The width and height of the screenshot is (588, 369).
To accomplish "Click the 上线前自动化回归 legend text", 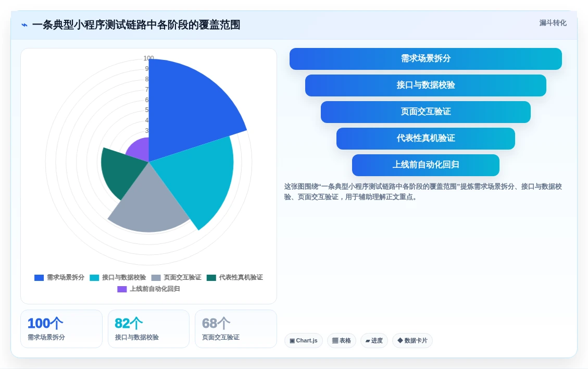I will coord(155,289).
